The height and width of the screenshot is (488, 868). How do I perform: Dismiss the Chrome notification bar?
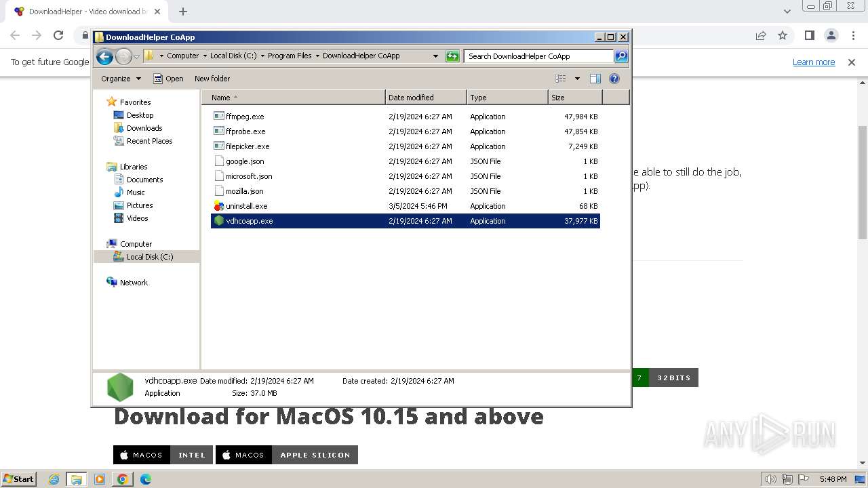[852, 62]
